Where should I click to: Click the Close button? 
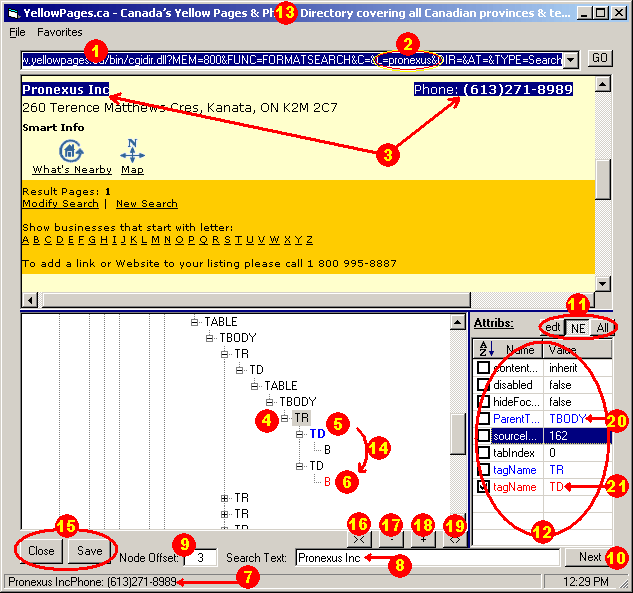click(41, 551)
